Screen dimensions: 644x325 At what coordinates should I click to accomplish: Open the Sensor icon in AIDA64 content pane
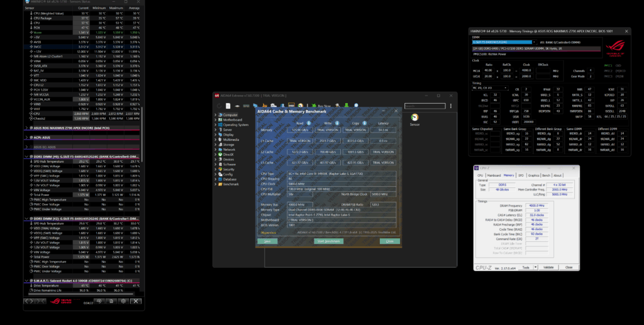pyautogui.click(x=414, y=120)
